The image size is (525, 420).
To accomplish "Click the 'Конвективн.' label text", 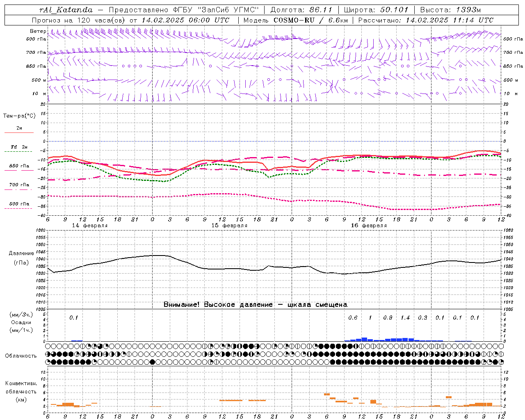I will tap(21, 383).
